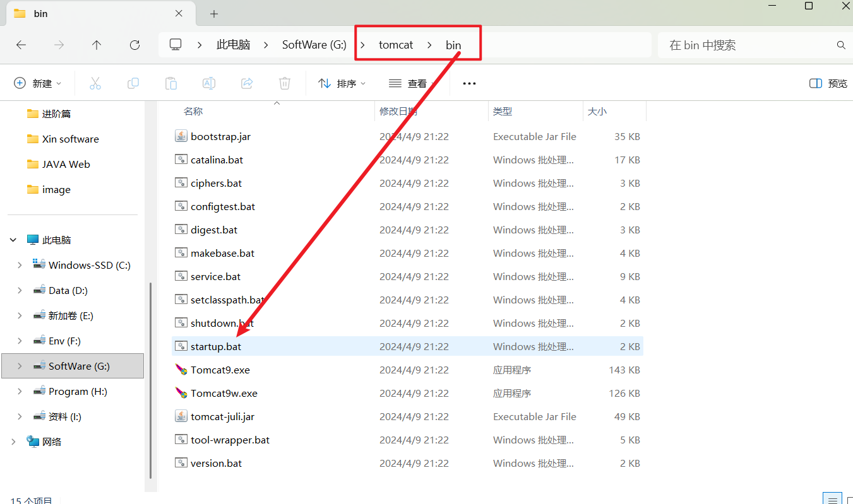Click the search magnifier icon
853x504 pixels.
tap(841, 45)
